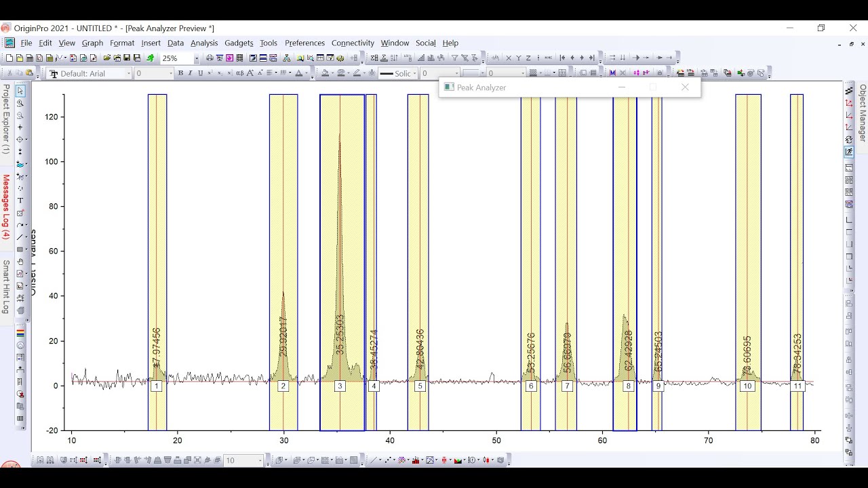The height and width of the screenshot is (488, 868).
Task: Click the line color pencil swatch
Action: [x=356, y=73]
